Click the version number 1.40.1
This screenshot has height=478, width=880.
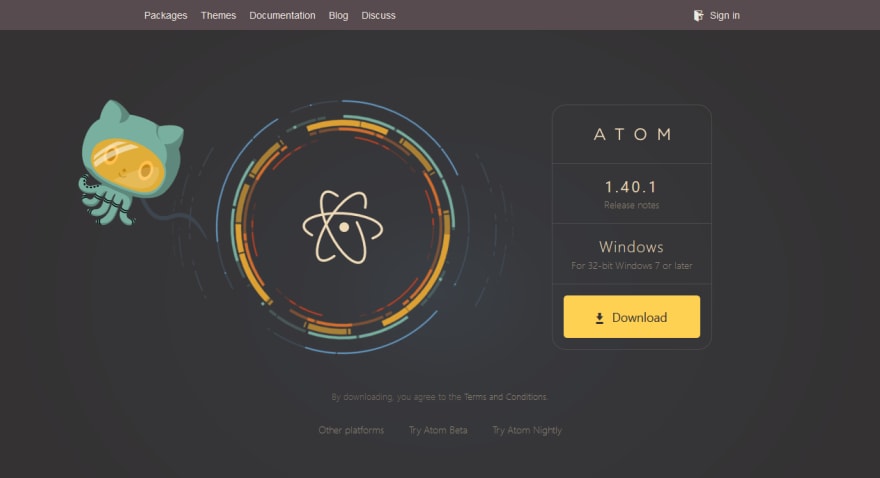631,187
